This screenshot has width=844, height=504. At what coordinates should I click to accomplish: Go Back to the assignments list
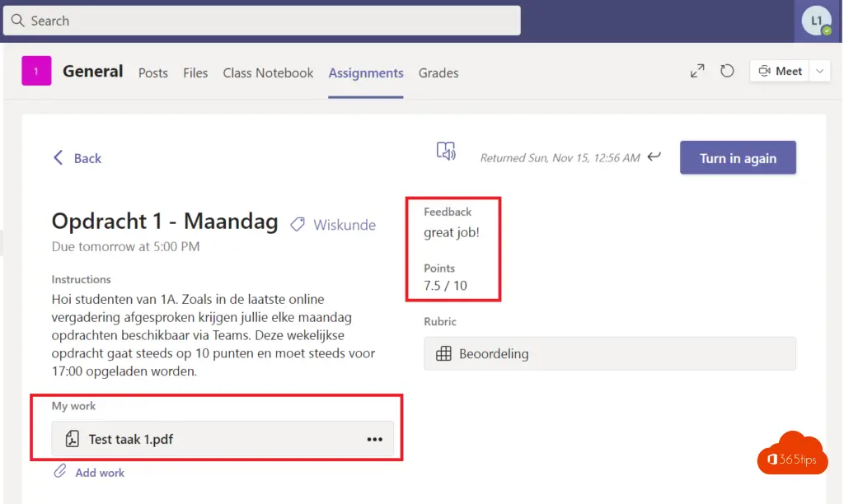pyautogui.click(x=77, y=158)
